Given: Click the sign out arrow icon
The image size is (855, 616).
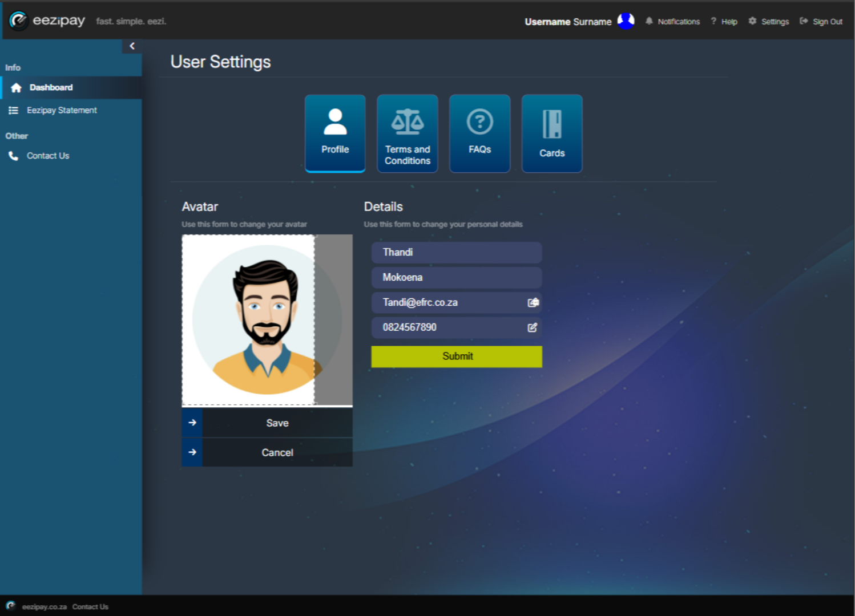Looking at the screenshot, I should pyautogui.click(x=804, y=21).
